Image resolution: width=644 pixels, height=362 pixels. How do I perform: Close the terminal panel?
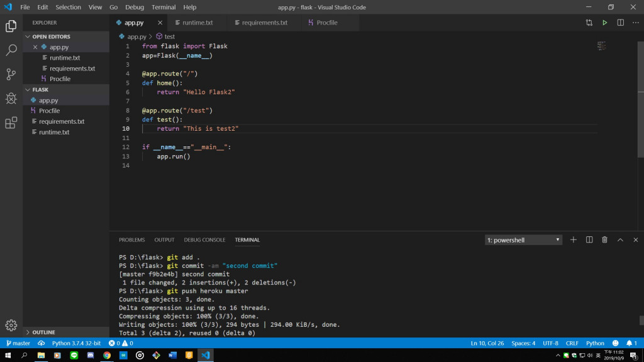coord(635,239)
